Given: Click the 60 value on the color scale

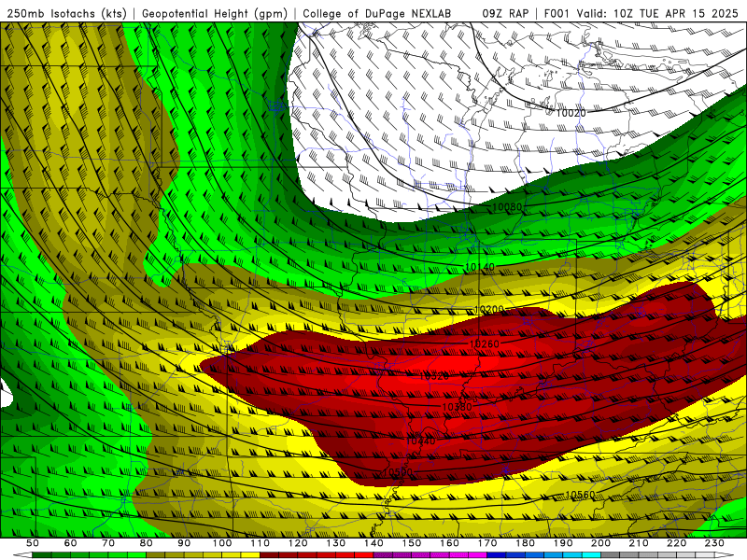Looking at the screenshot, I should pyautogui.click(x=71, y=543).
